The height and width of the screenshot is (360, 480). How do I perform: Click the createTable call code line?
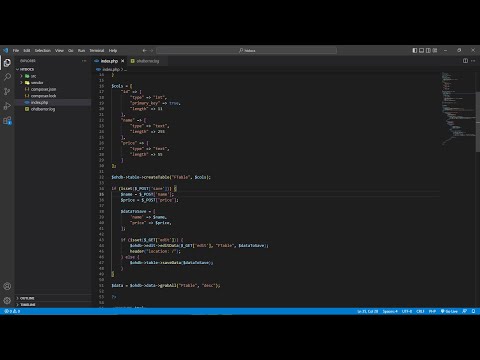(x=161, y=177)
